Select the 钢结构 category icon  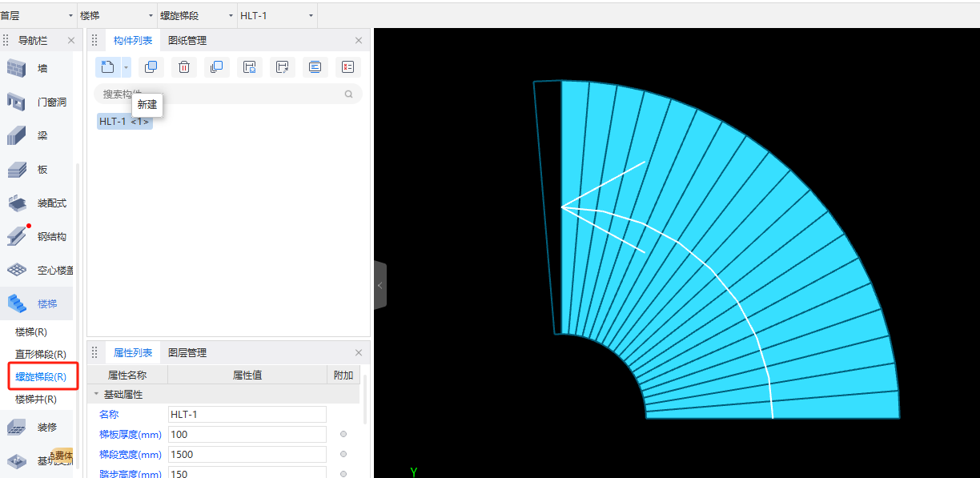(x=17, y=236)
